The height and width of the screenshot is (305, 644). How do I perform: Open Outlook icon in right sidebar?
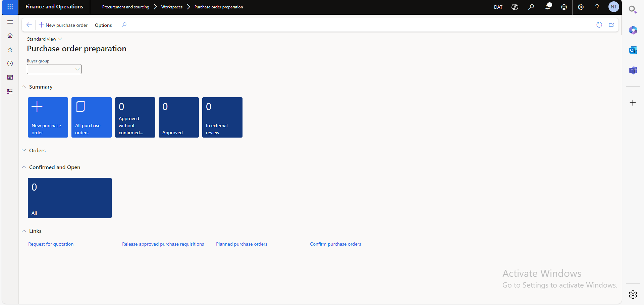(633, 50)
